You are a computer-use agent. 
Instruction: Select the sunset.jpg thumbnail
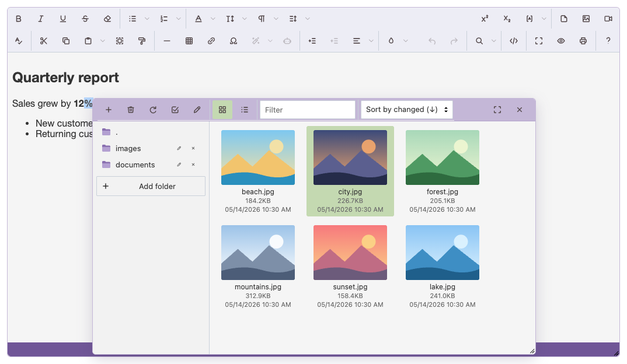point(350,253)
